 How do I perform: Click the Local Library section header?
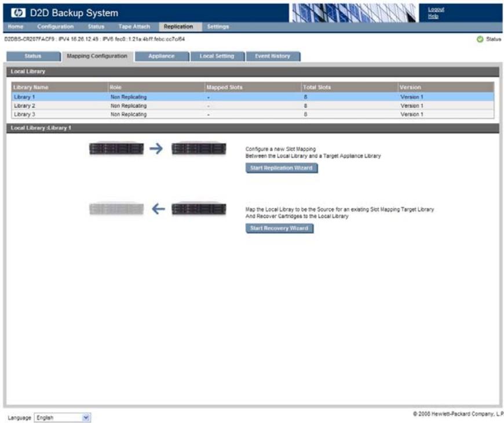coord(253,72)
